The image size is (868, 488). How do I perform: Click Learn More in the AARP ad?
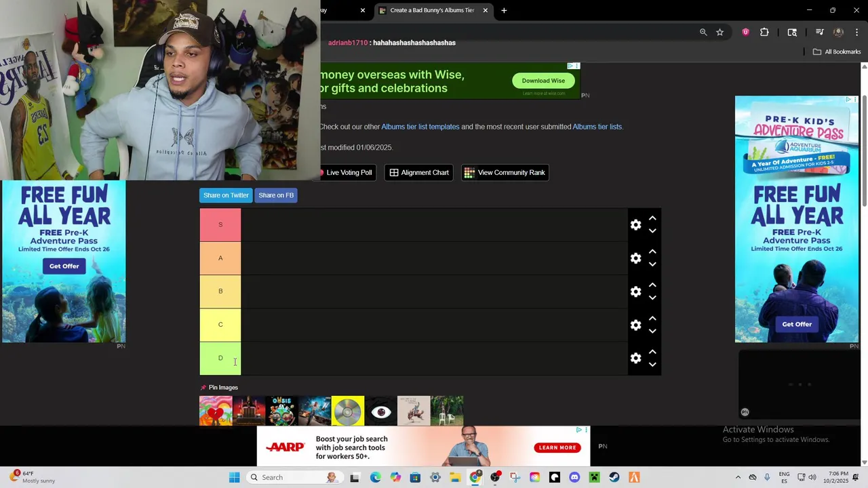557,447
